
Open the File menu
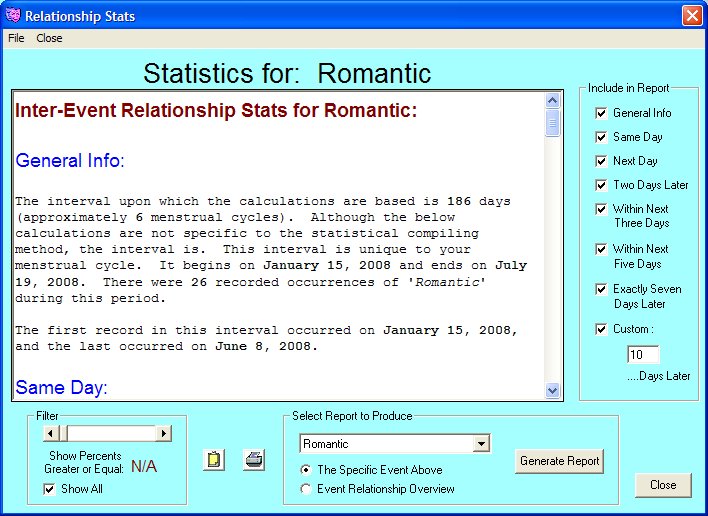[16, 38]
